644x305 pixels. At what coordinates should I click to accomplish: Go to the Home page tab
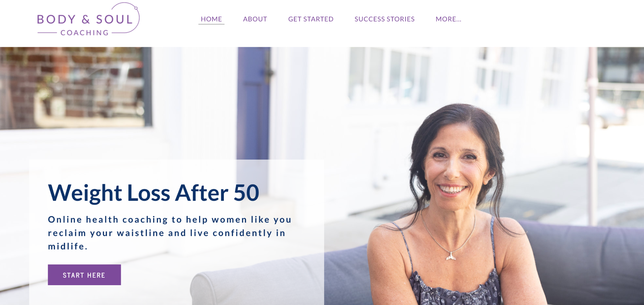point(211,19)
